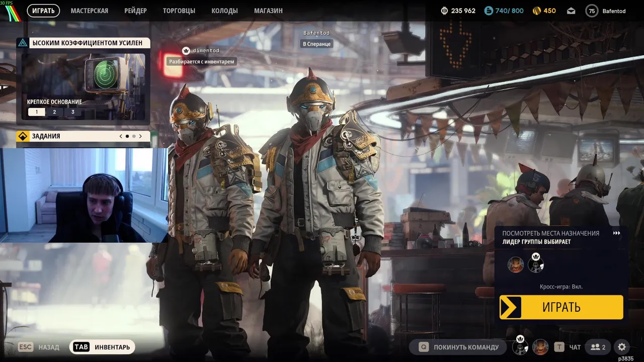Image resolution: width=644 pixels, height=362 pixels.
Task: Open the Bafentod profile name
Action: 614,11
